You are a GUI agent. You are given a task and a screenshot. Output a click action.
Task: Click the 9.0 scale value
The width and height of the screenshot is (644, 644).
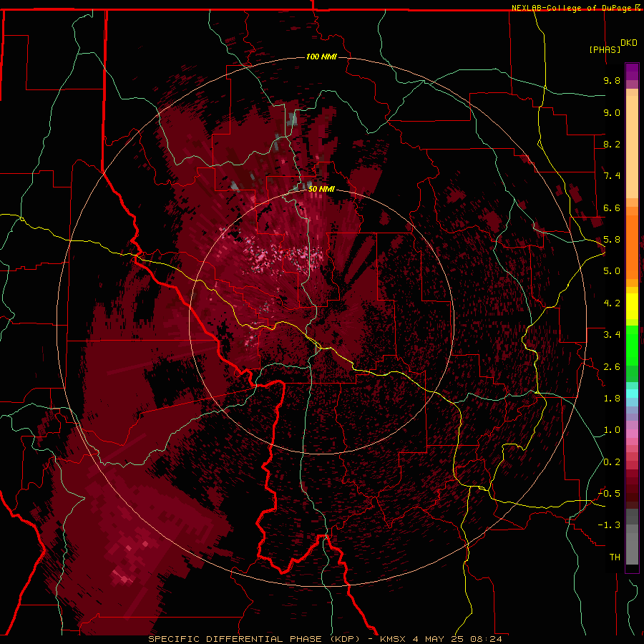tap(612, 112)
